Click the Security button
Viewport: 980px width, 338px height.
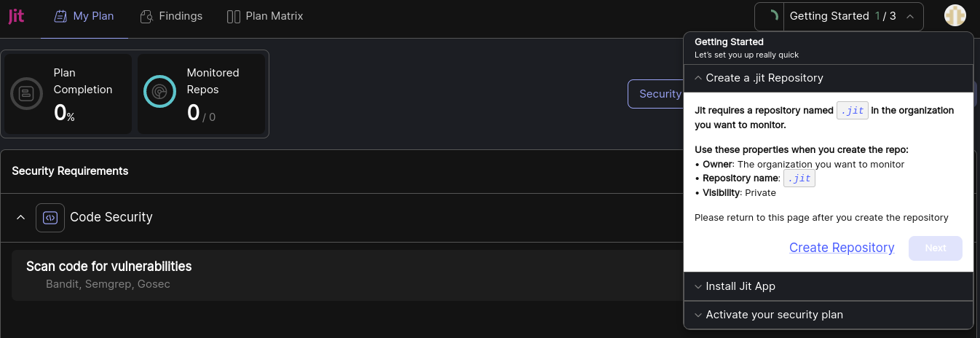(656, 94)
